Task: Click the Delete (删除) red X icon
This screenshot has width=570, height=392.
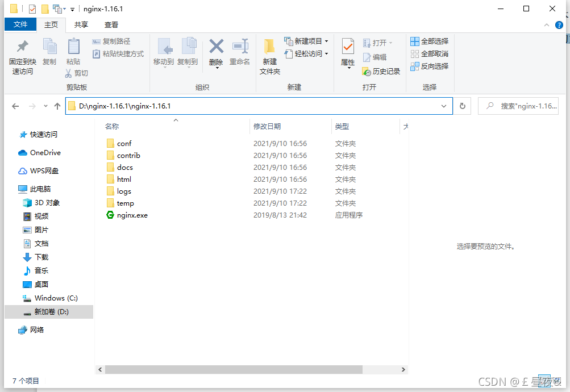Action: tap(217, 47)
